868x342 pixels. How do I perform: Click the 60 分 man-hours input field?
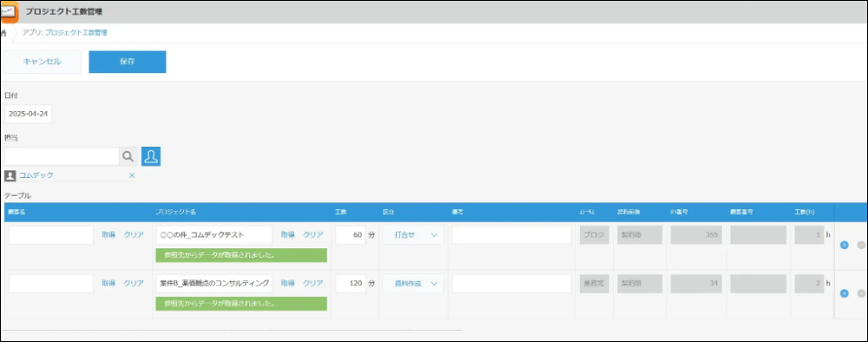(351, 234)
